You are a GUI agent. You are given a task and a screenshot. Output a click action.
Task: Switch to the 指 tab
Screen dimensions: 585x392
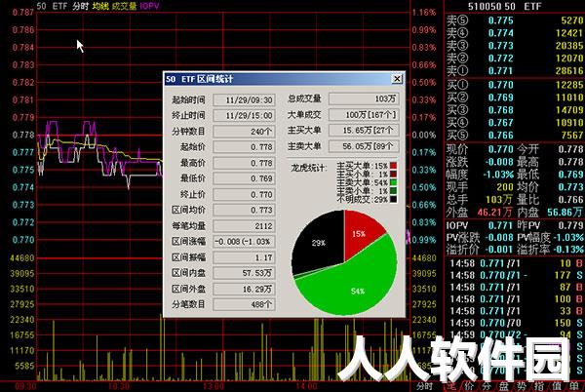pos(539,386)
